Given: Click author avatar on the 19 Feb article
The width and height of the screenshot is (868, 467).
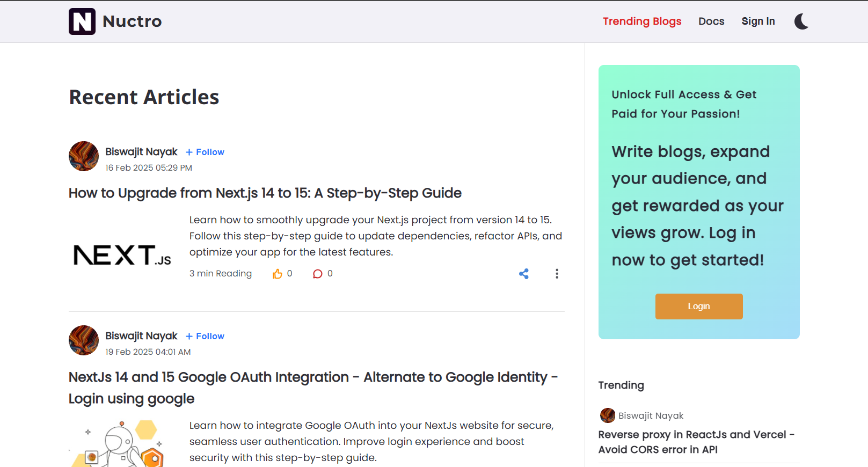Looking at the screenshot, I should point(84,340).
